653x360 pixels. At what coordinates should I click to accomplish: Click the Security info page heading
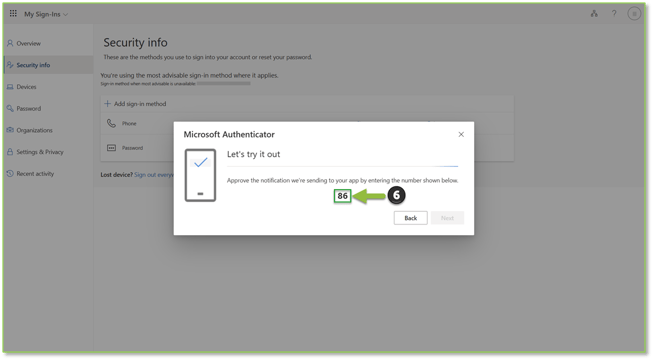(135, 42)
